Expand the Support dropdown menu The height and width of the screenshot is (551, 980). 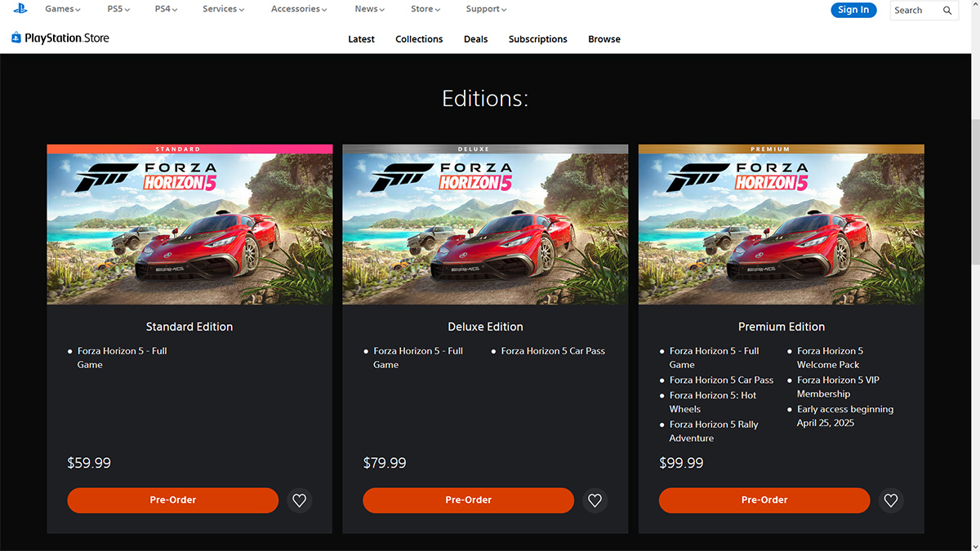(486, 9)
